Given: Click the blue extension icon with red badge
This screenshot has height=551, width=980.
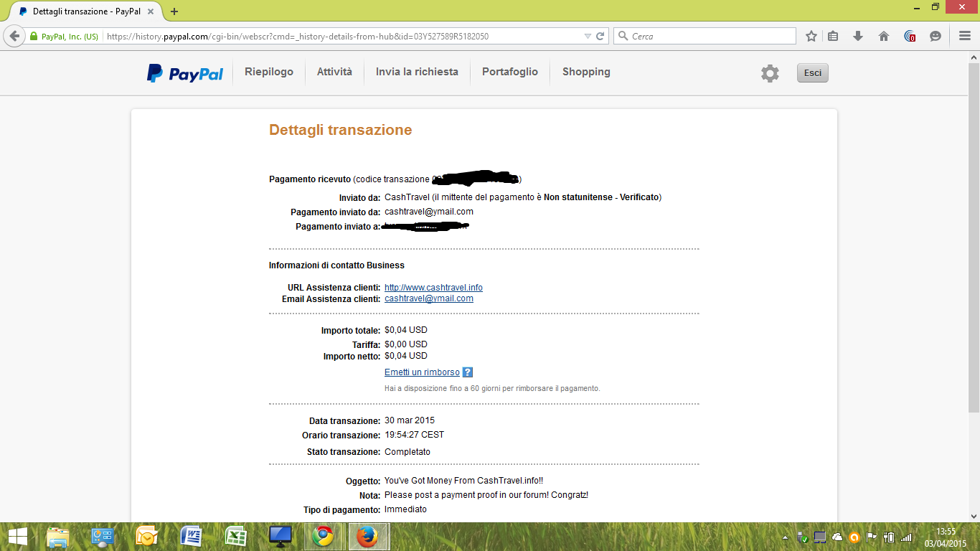Looking at the screenshot, I should coord(910,36).
